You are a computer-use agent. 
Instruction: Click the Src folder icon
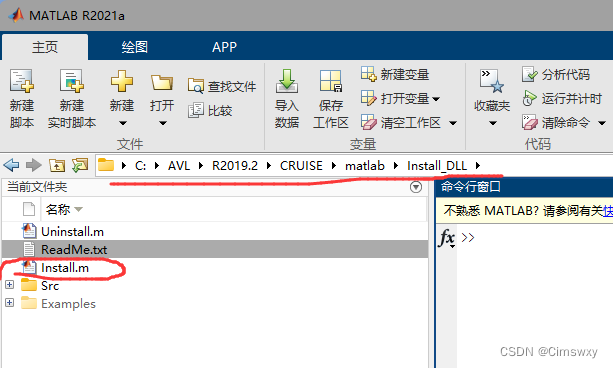29,285
